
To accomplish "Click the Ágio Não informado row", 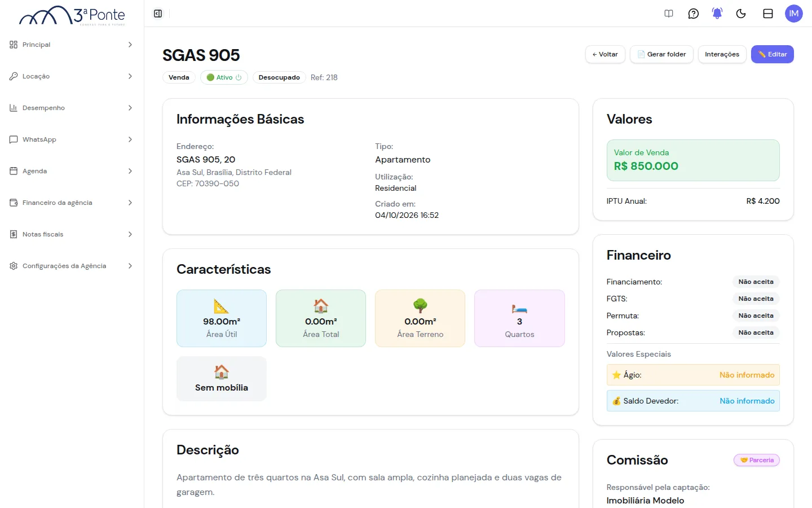I will (693, 375).
